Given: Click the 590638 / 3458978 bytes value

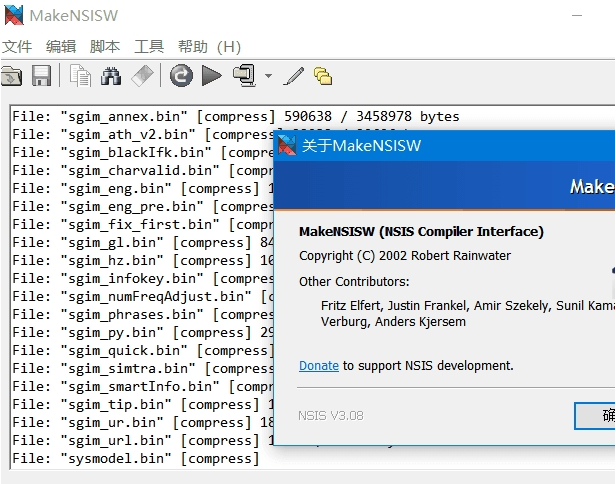Looking at the screenshot, I should (372, 117).
